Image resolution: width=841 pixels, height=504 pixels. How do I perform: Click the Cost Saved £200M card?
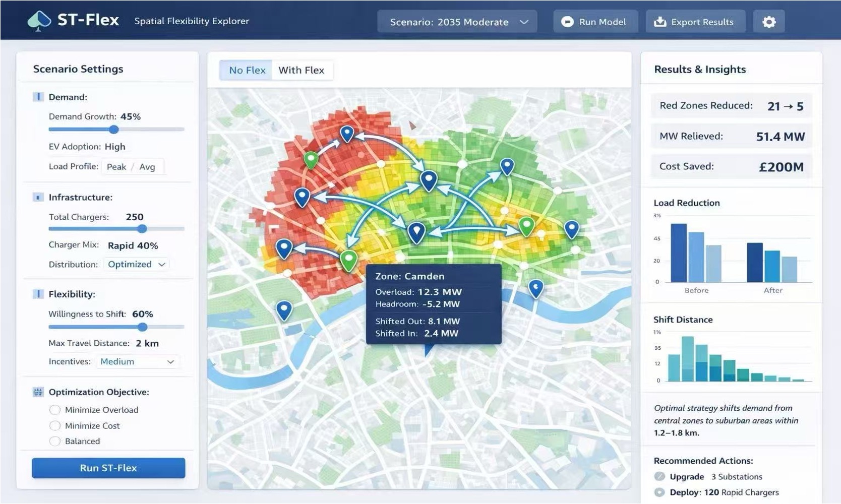(x=731, y=166)
